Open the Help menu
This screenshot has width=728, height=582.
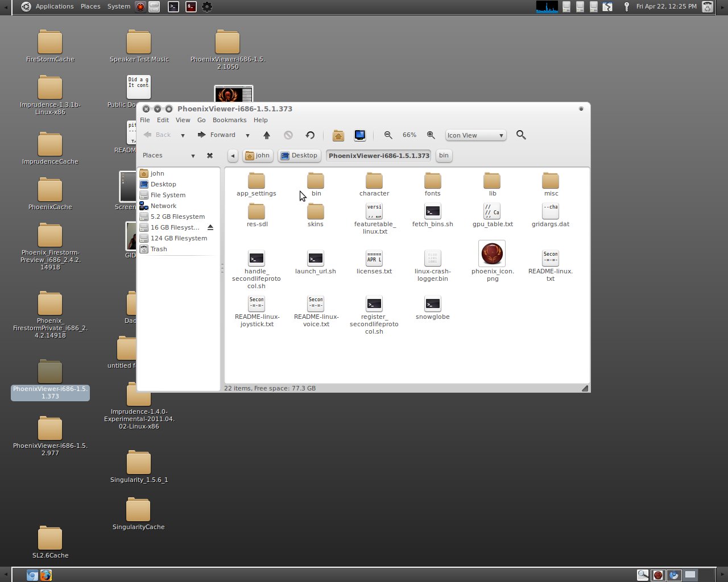click(260, 120)
